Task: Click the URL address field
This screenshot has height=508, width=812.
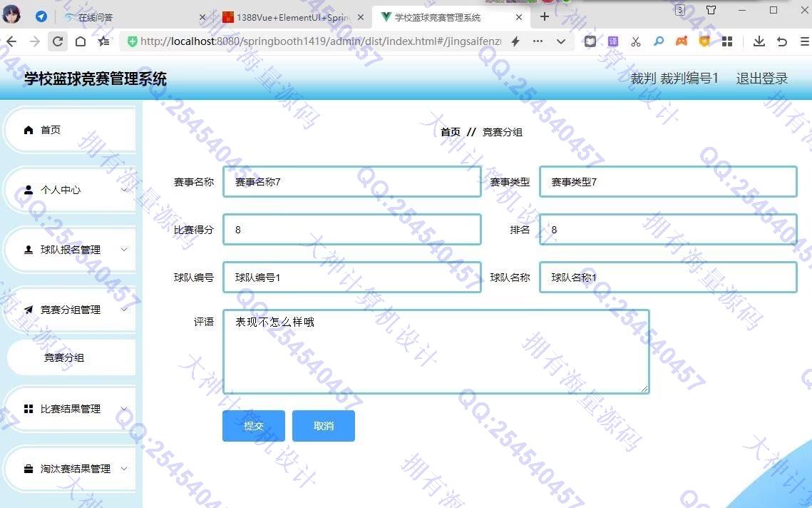Action: [320, 41]
